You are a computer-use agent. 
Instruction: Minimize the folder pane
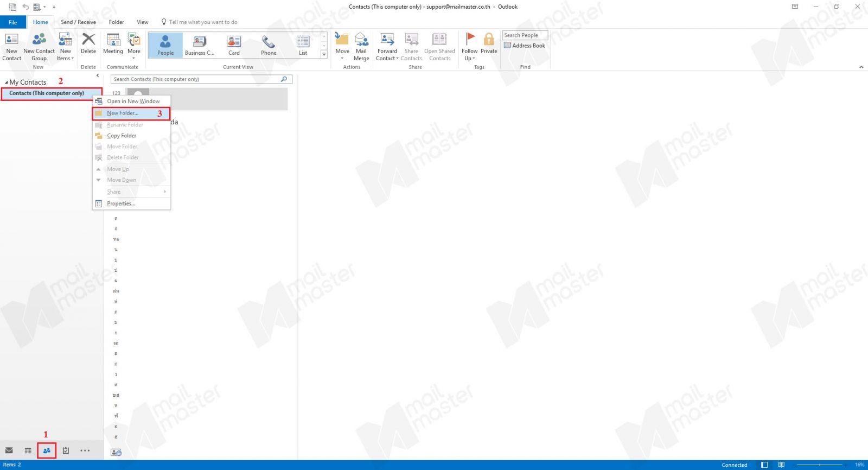point(98,75)
